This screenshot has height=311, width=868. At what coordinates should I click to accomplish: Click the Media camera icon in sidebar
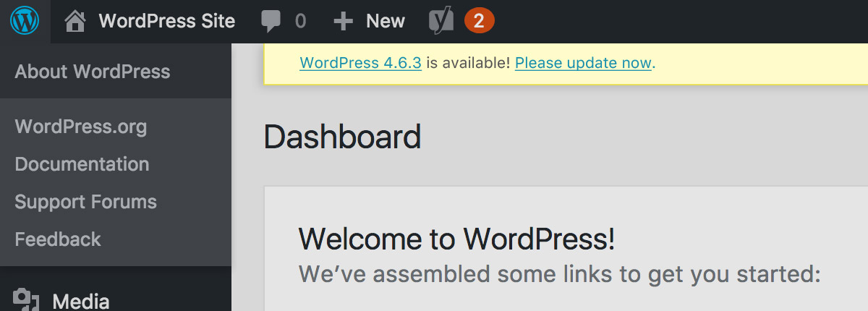(26, 301)
